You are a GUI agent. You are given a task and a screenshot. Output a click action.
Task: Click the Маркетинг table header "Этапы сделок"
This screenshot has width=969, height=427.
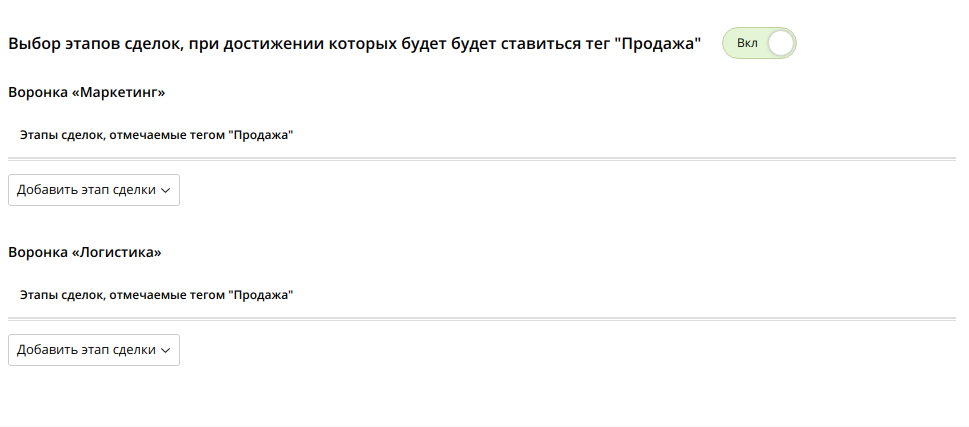click(62, 135)
